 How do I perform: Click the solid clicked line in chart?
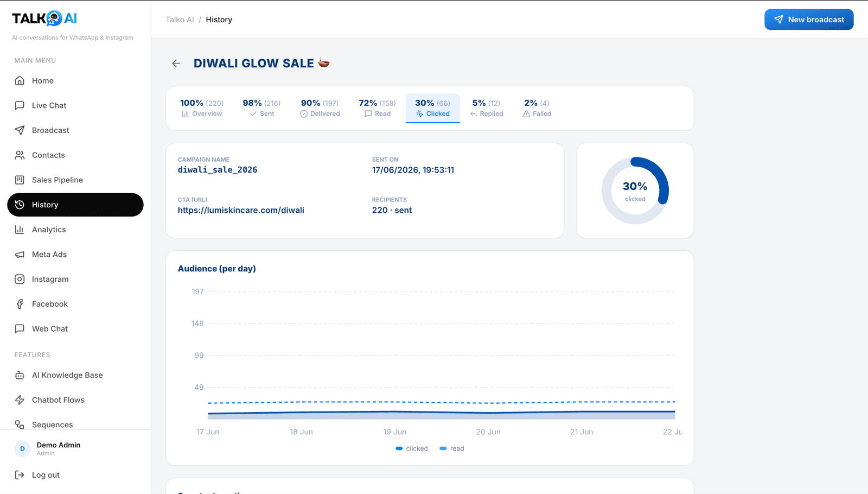click(x=442, y=413)
